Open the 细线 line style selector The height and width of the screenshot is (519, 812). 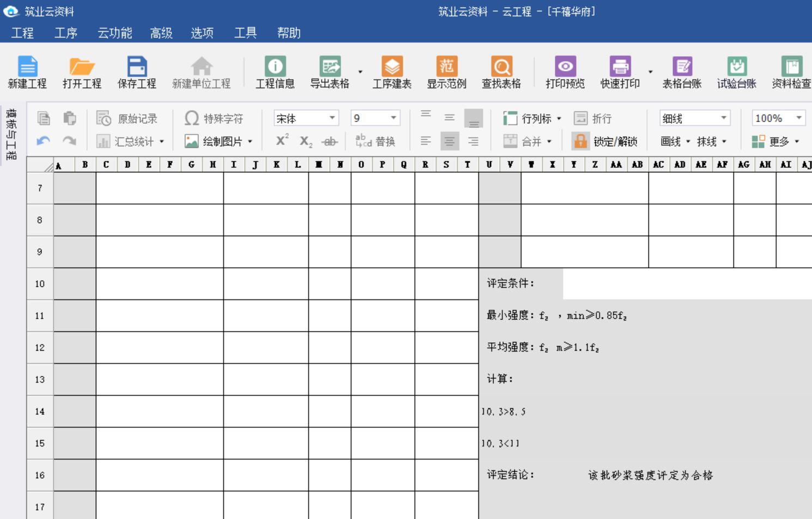[x=724, y=118]
